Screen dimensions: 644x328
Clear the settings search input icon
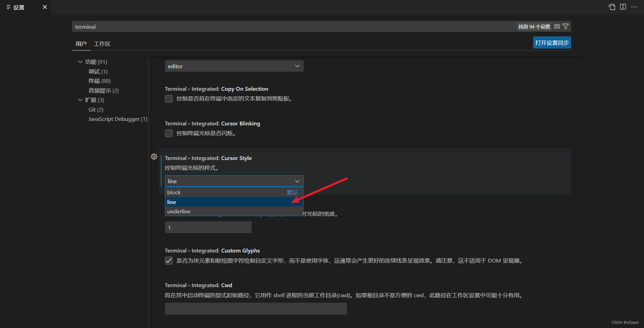point(557,27)
